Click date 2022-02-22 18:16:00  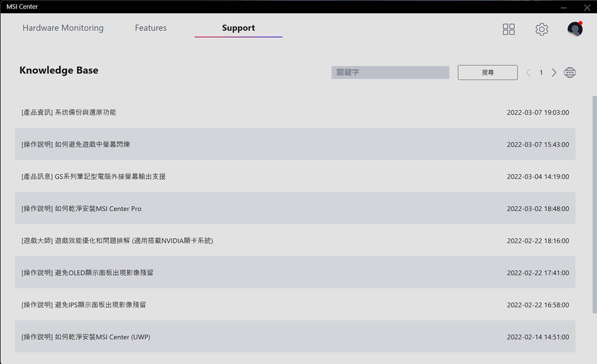tap(538, 241)
